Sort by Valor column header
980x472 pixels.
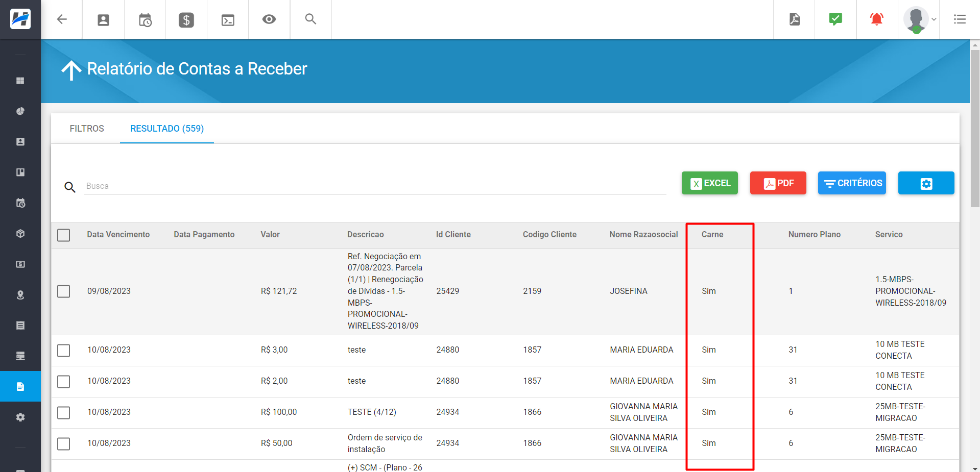[x=270, y=235]
